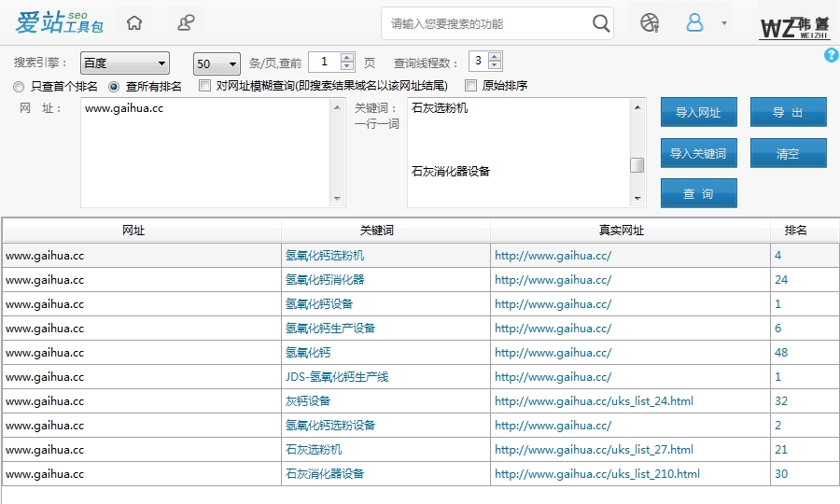Click the page number input field
Viewport: 840px width, 504px height.
coord(325,63)
